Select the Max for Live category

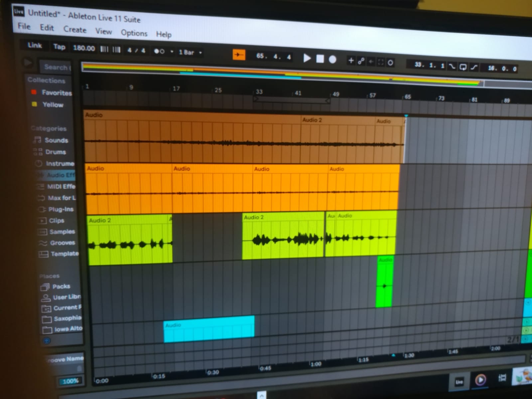click(62, 198)
